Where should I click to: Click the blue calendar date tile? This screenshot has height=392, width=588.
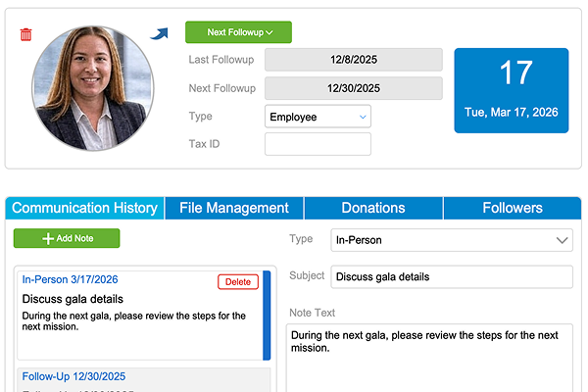511,89
